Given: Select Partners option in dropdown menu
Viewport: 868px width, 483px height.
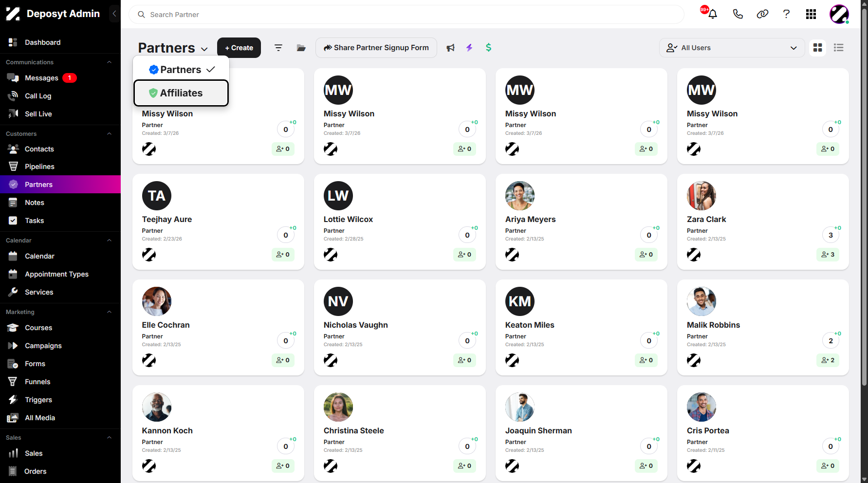Looking at the screenshot, I should (x=181, y=70).
